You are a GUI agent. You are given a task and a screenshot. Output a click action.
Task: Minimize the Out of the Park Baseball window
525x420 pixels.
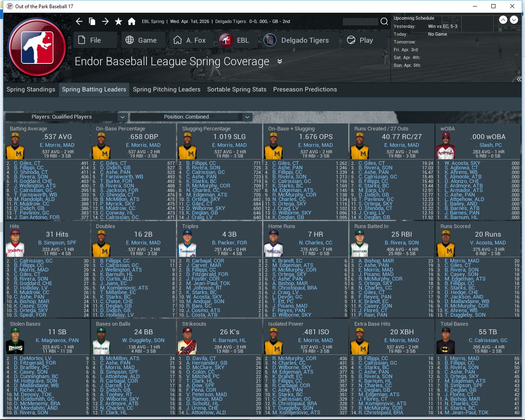[475, 6]
